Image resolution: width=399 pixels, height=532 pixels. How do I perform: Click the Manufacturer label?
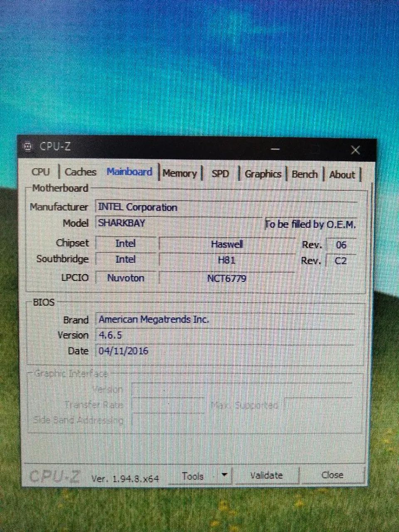(x=59, y=207)
